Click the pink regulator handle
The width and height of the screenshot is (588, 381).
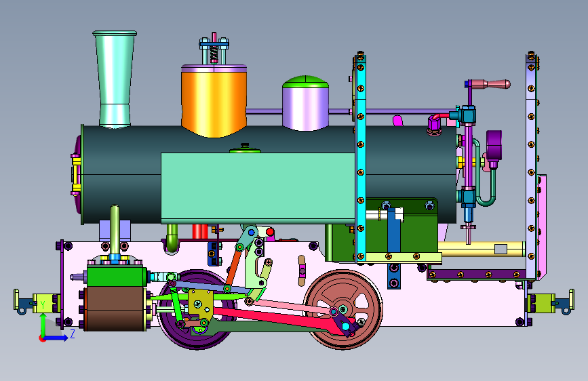[490, 84]
